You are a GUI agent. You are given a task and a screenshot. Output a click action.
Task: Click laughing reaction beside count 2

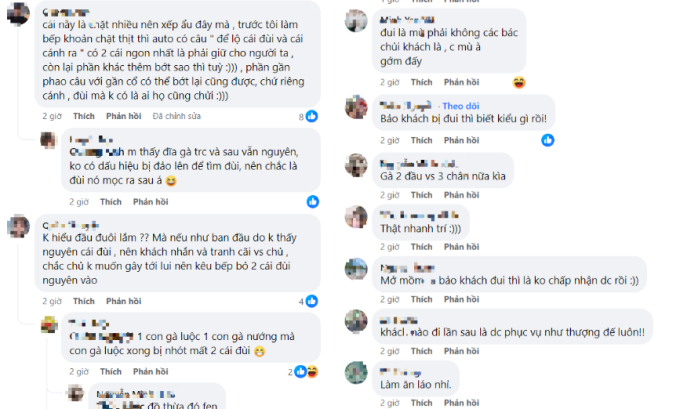tap(312, 372)
